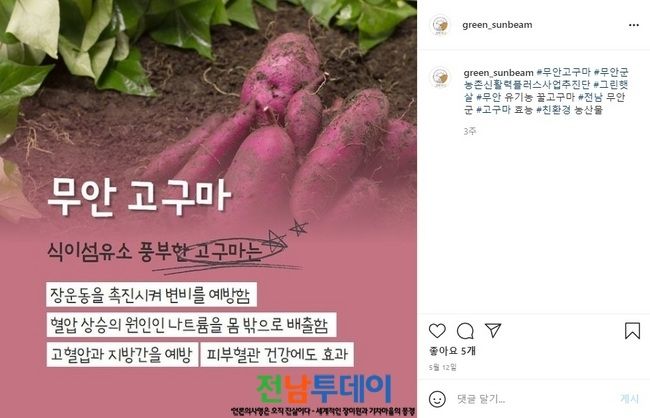The width and height of the screenshot is (650, 418).
Task: Open the #무안고구마 hashtag
Action: pyautogui.click(x=563, y=73)
